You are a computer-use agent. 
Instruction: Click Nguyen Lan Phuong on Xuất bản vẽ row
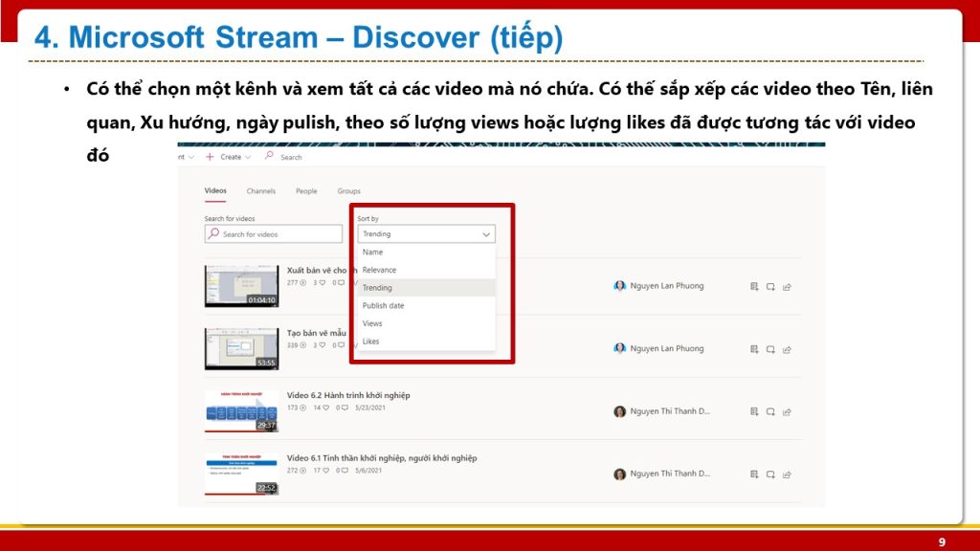pyautogui.click(x=667, y=285)
